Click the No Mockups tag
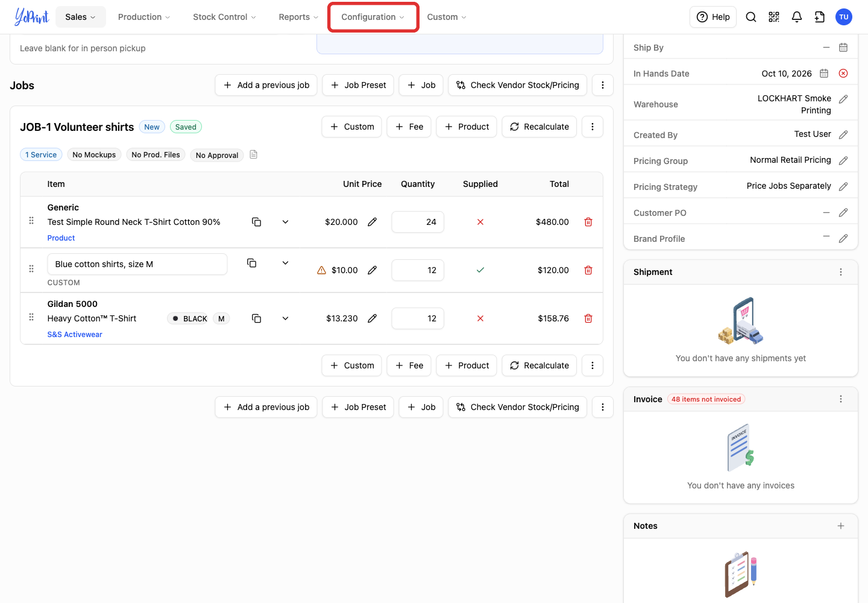This screenshot has height=603, width=868. click(94, 155)
